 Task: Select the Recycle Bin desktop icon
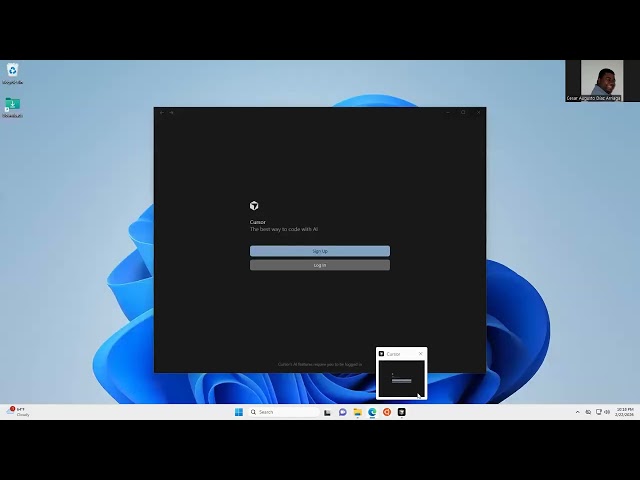tap(12, 73)
